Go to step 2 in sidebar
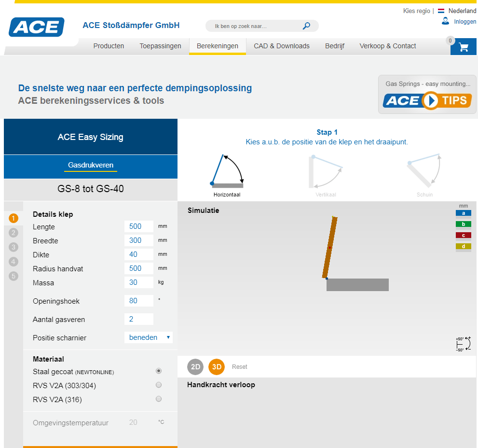The image size is (478, 448). pos(14,233)
